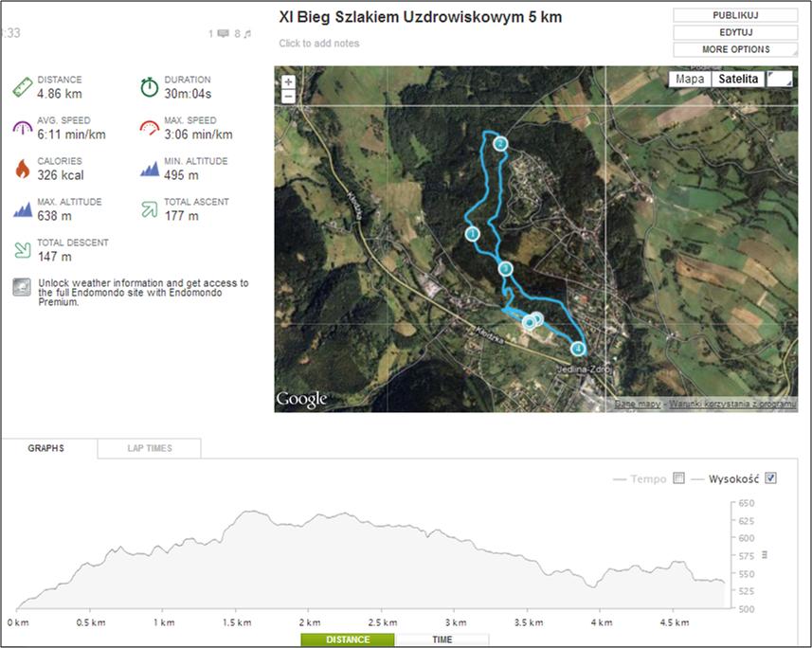
Task: Expand the map type corner menu
Action: pos(782,79)
